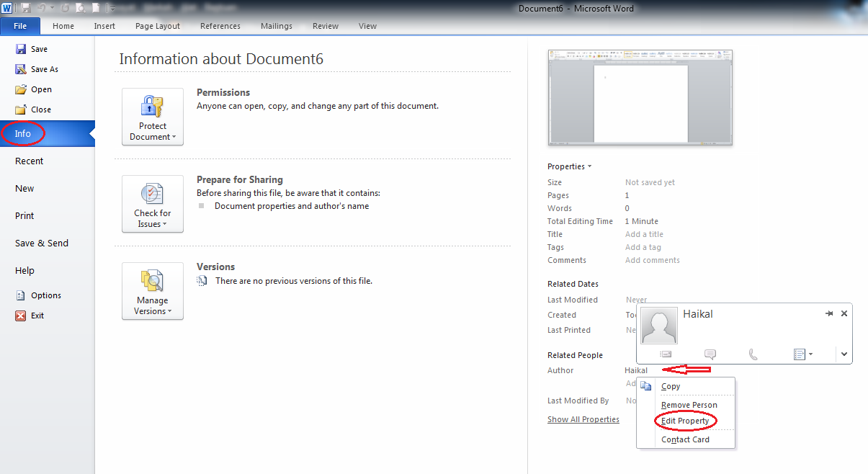Click the 'Add a title' field
Viewport: 868px width, 474px height.
click(645, 234)
